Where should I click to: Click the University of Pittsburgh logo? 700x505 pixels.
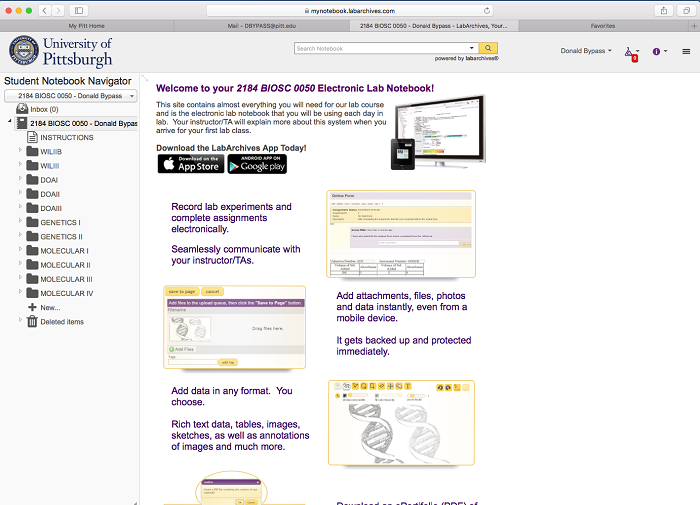coord(60,51)
